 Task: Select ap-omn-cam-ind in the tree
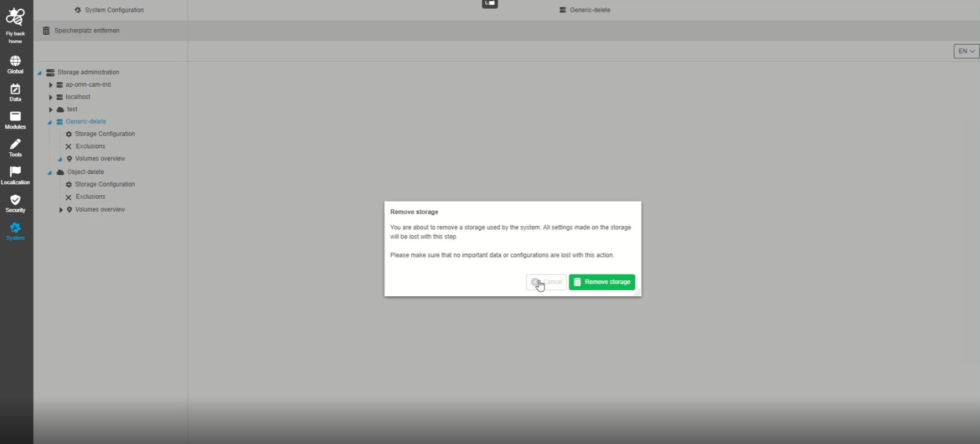pos(89,85)
